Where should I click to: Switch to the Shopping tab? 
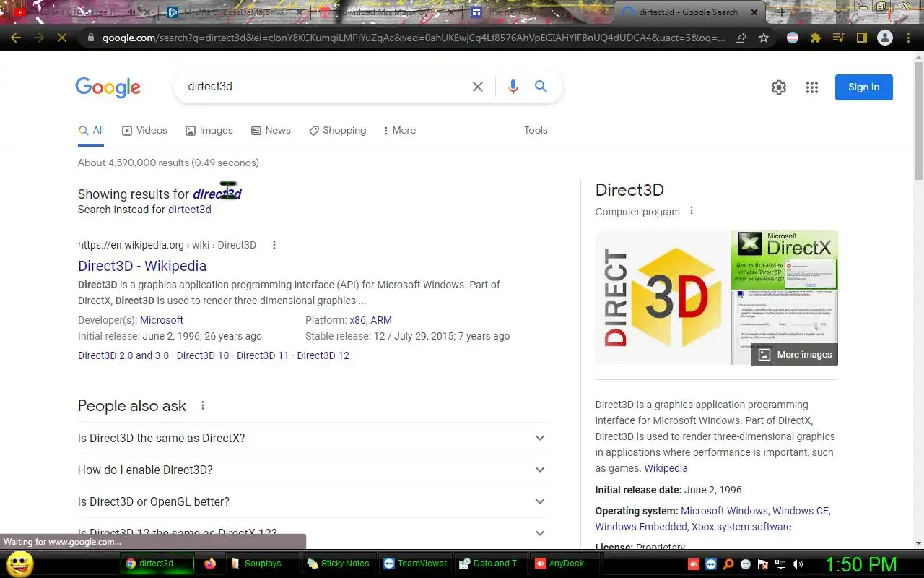coord(337,131)
